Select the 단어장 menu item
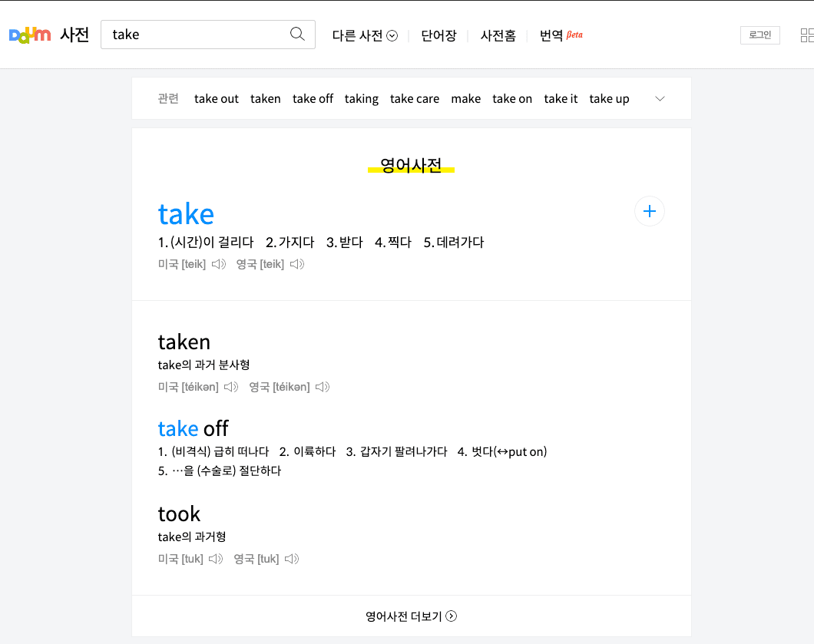The height and width of the screenshot is (644, 814). point(438,35)
